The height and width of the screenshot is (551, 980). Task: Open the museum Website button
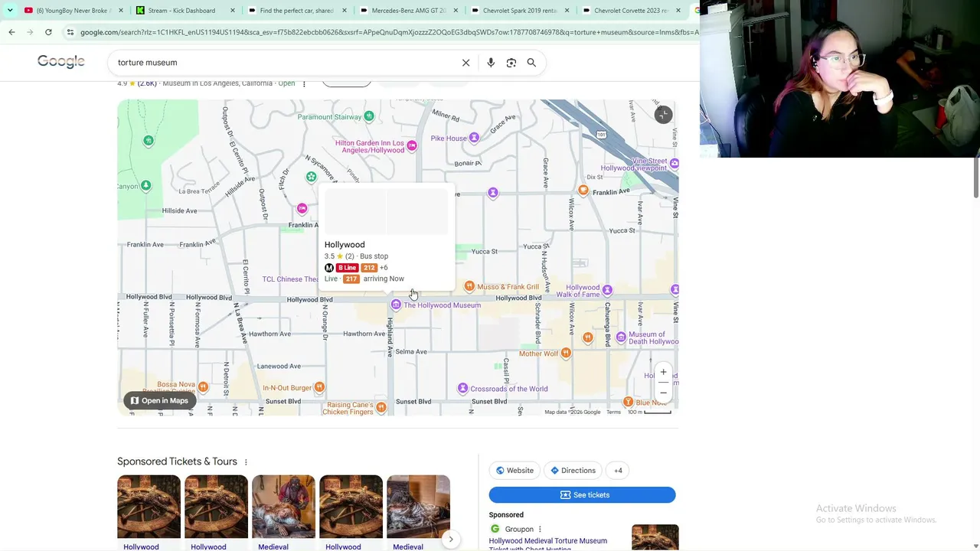pyautogui.click(x=514, y=471)
